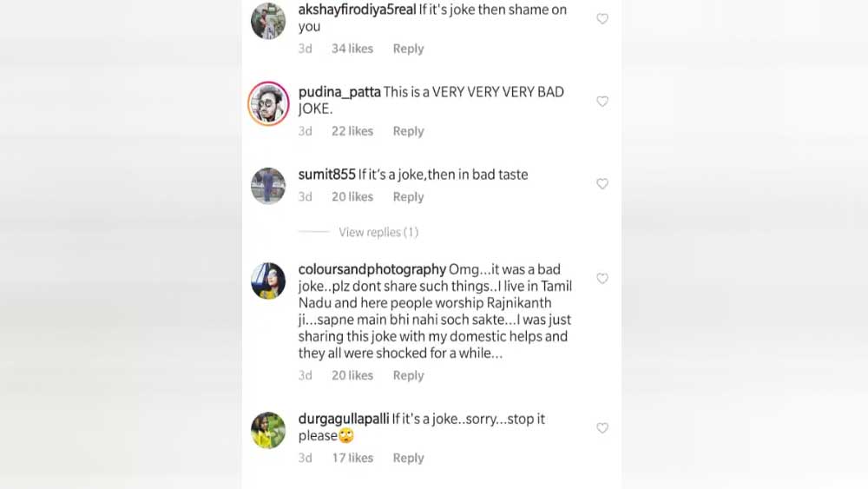
Task: Reply to durgagullapalli's comment
Action: click(408, 458)
